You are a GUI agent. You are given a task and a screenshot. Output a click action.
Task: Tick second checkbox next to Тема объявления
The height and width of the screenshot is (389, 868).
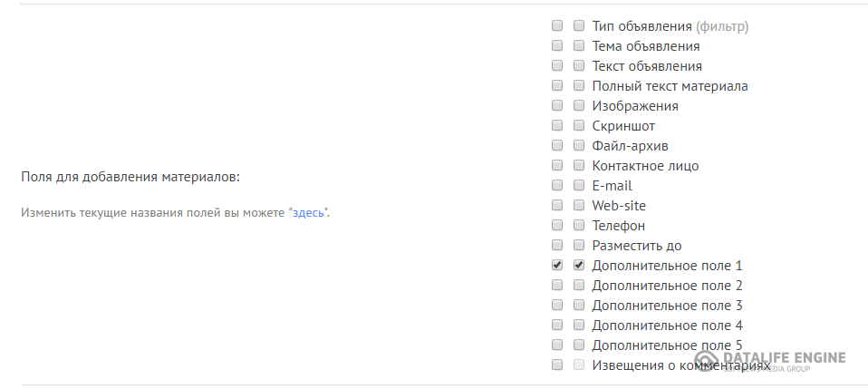tap(578, 45)
